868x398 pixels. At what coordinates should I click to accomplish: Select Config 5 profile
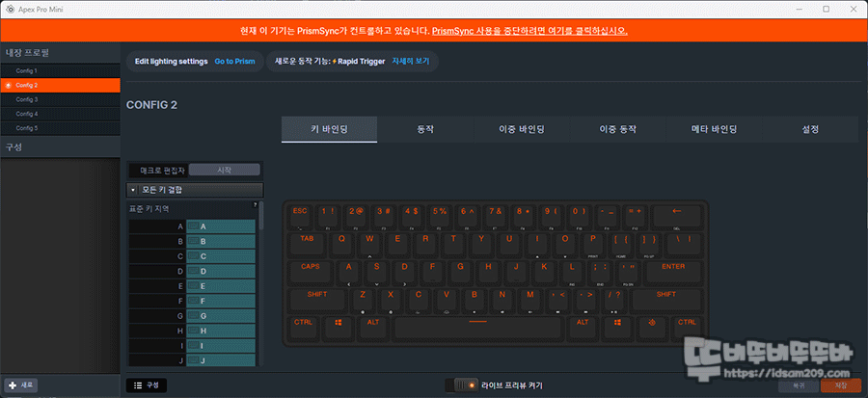60,128
